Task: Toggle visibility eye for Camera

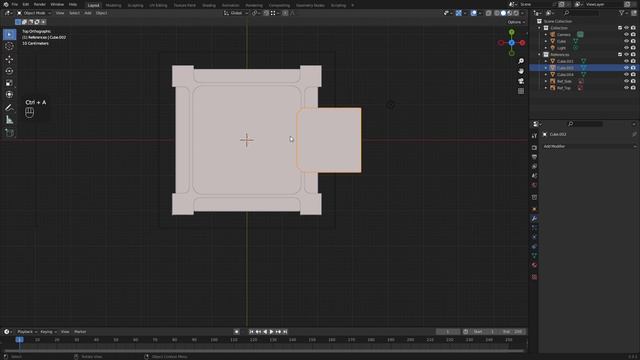Action: point(626,35)
